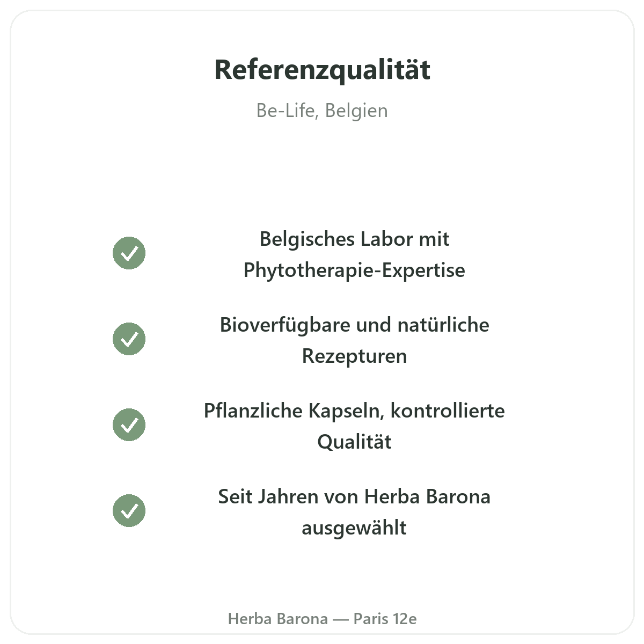Select the Bioverfügbare und natürliche Rezepturen text
This screenshot has width=644, height=644.
pos(354,340)
